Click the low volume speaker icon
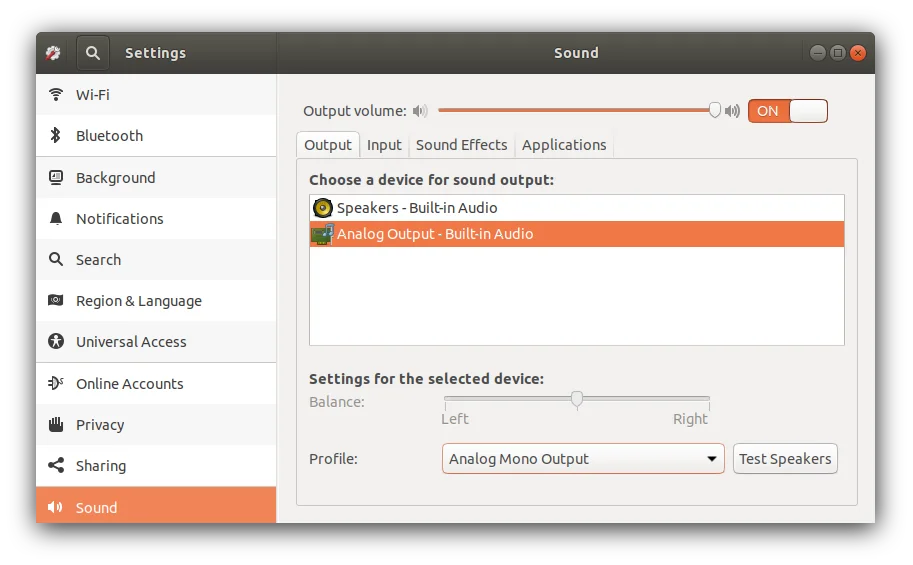Screen dimensions: 913x565 420,111
